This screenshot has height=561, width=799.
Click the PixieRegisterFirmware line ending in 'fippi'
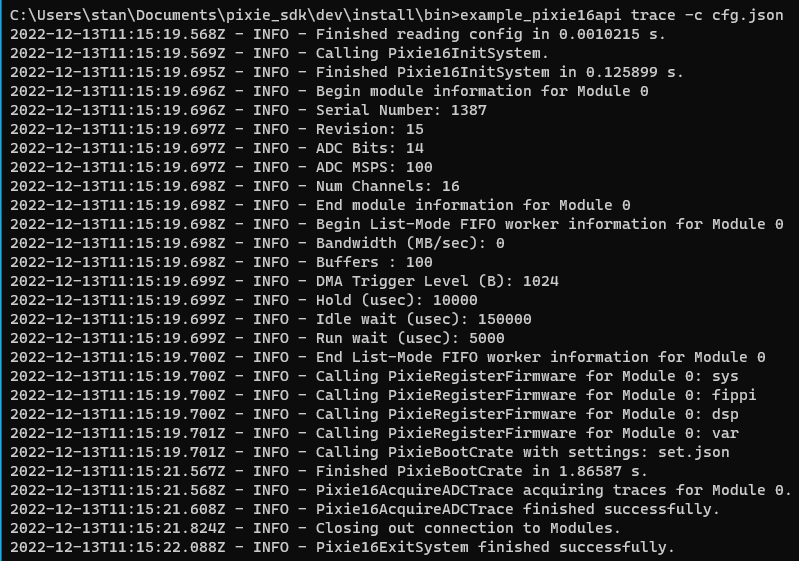tap(383, 395)
